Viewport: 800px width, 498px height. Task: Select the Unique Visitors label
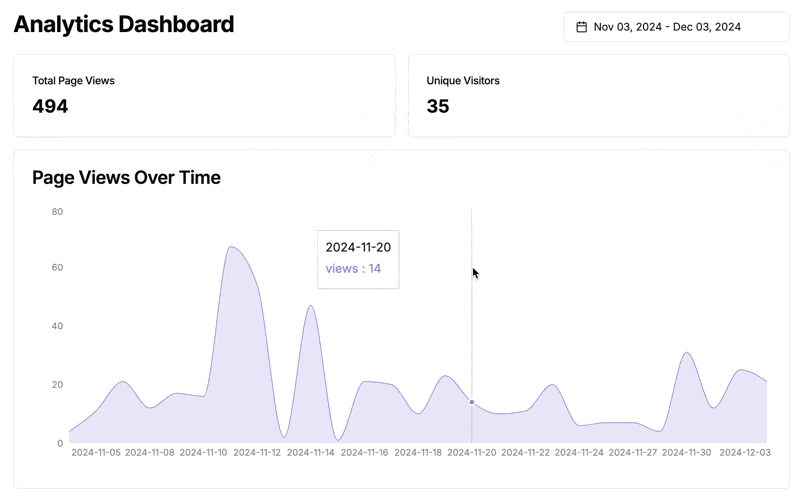(463, 81)
